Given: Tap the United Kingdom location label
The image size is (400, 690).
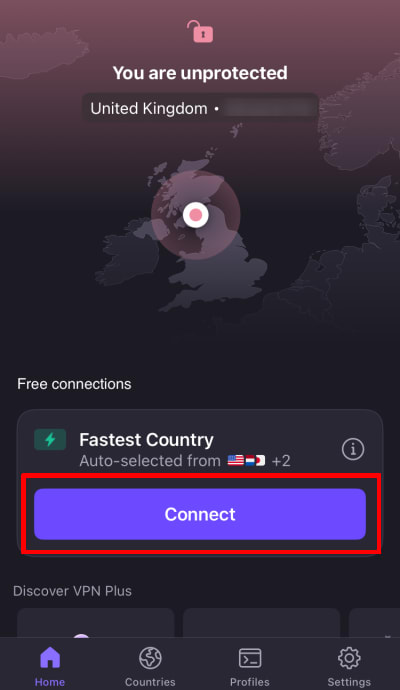Looking at the screenshot, I should [149, 108].
